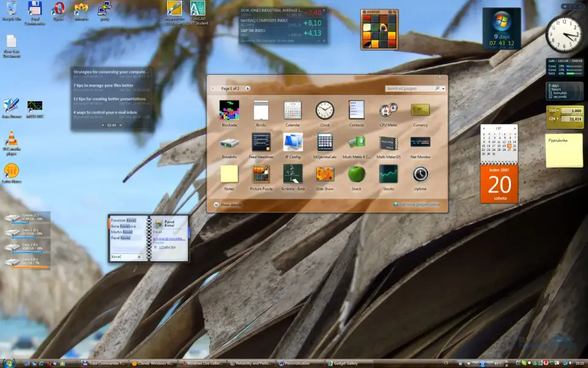Viewport: 588px width, 368px height.
Task: Select the Net Monitor gadget
Action: tap(420, 142)
